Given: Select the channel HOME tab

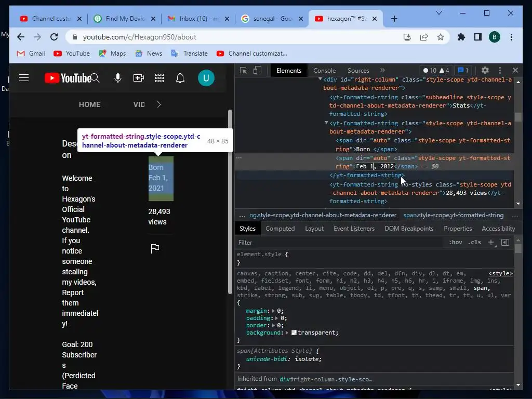Looking at the screenshot, I should [89, 104].
